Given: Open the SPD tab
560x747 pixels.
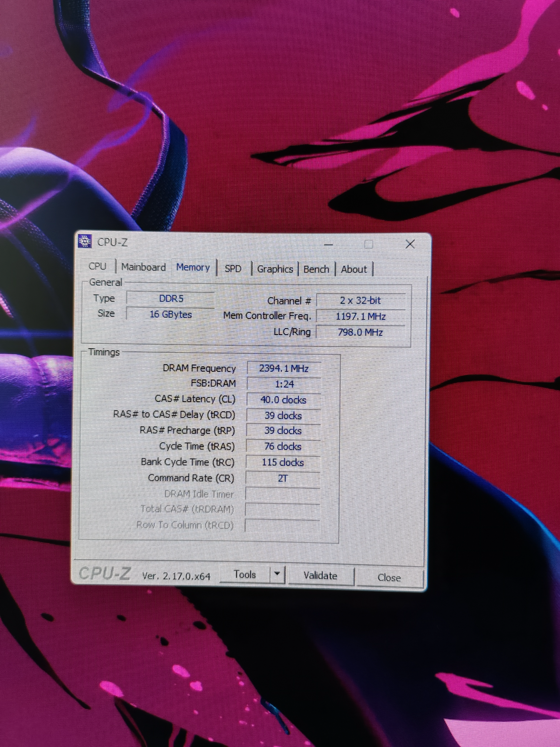Looking at the screenshot, I should pyautogui.click(x=233, y=269).
